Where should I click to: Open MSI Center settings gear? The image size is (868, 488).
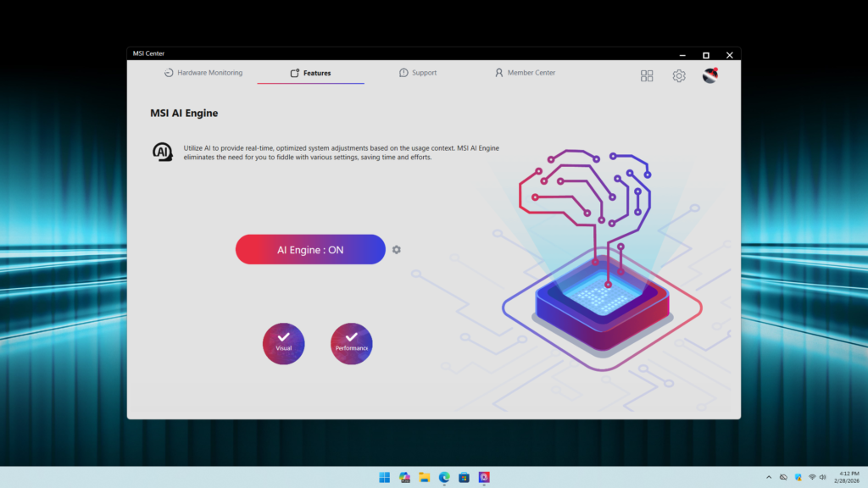[x=679, y=76]
